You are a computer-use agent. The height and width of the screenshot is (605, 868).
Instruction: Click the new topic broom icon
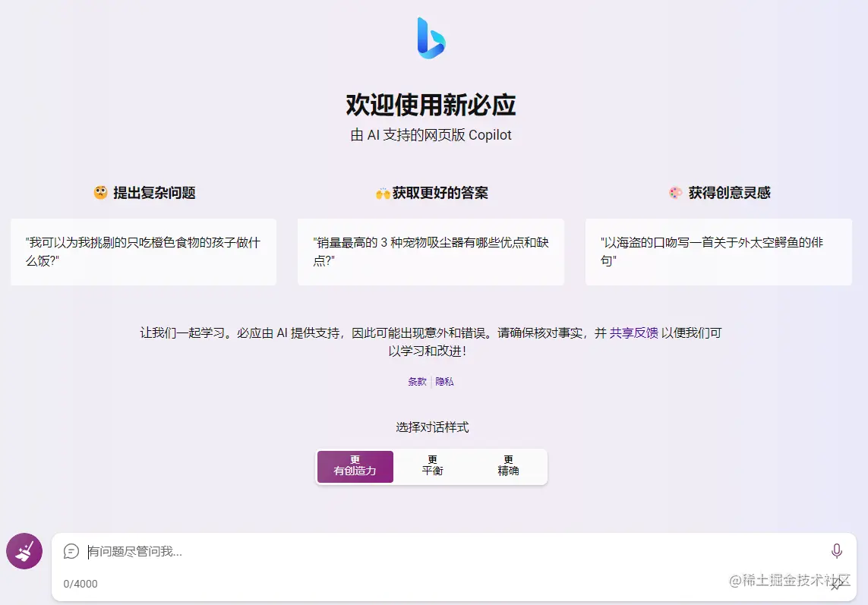24,551
